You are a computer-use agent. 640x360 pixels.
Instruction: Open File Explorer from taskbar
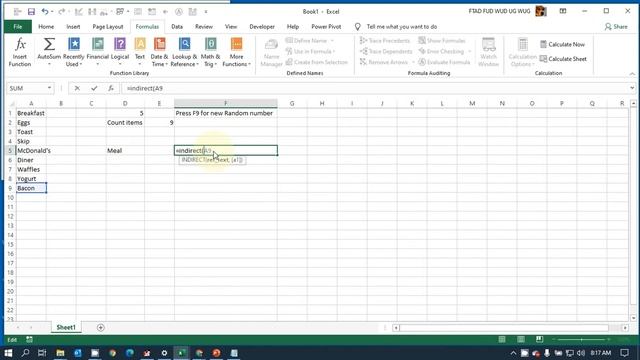60,353
